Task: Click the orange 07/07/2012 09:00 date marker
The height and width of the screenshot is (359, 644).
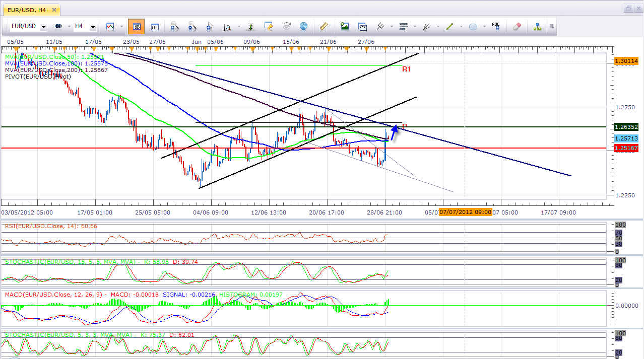Action: pos(465,212)
